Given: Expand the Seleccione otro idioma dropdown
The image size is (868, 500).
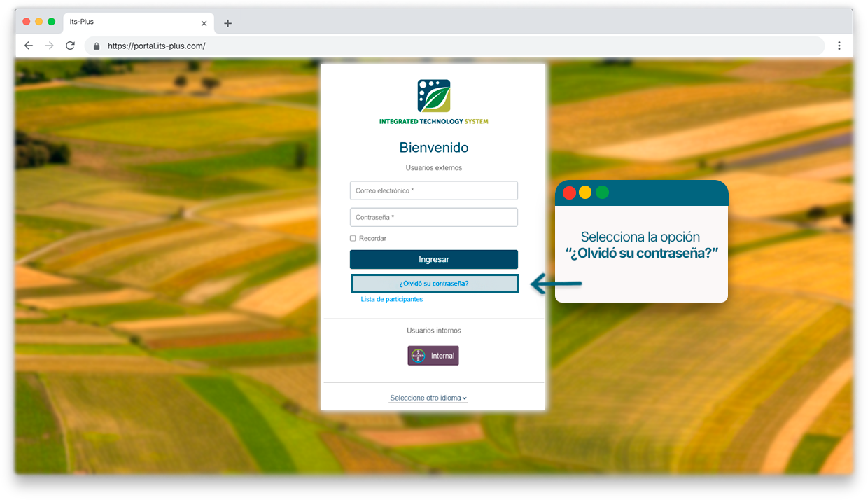Looking at the screenshot, I should [428, 398].
